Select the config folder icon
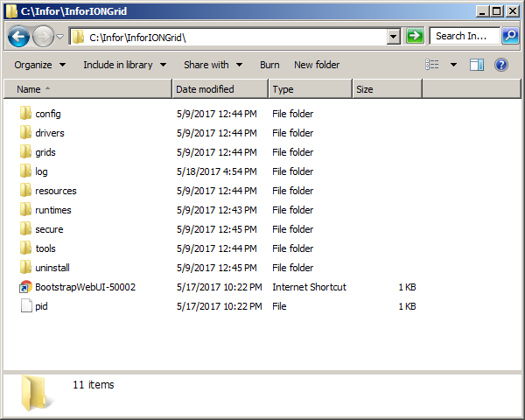This screenshot has height=420, width=525. (x=25, y=114)
